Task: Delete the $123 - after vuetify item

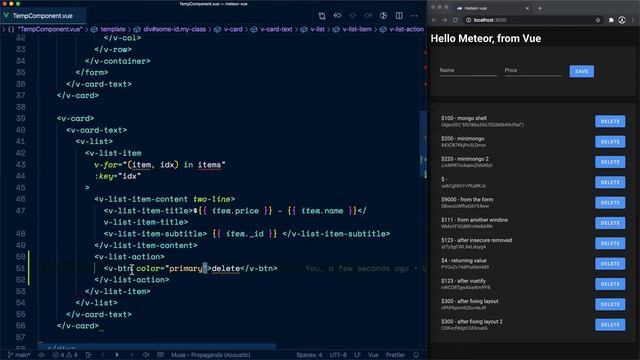Action: [x=610, y=284]
